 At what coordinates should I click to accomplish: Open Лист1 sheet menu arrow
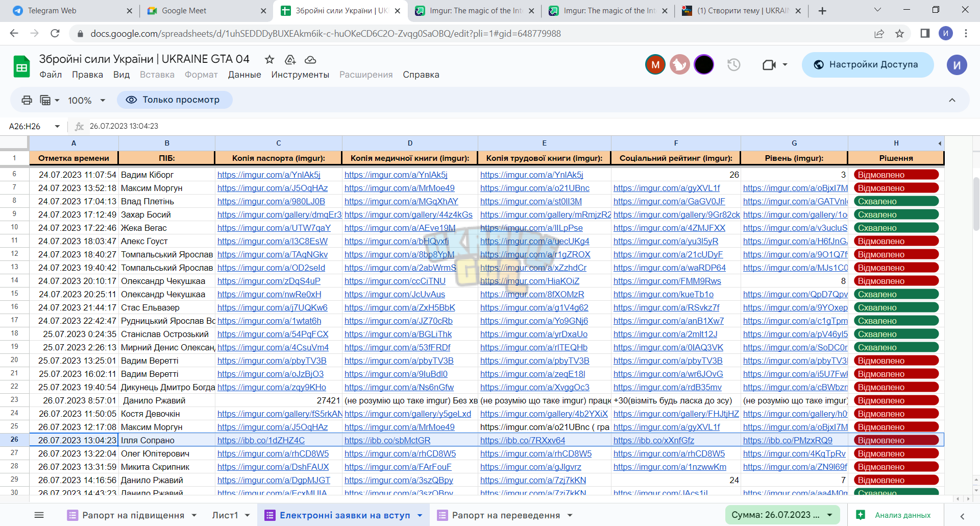coord(248,515)
